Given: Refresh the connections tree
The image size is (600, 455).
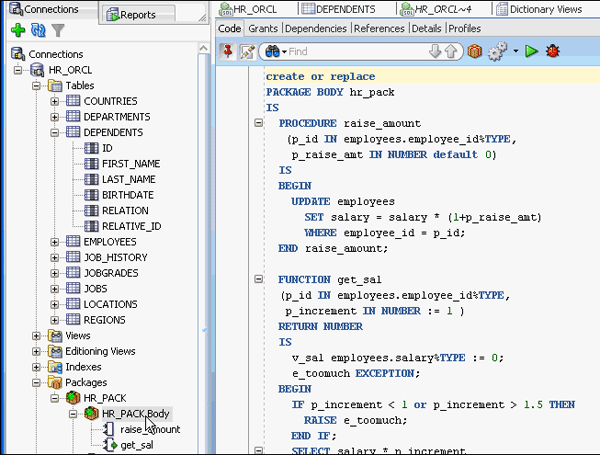Looking at the screenshot, I should [x=38, y=31].
